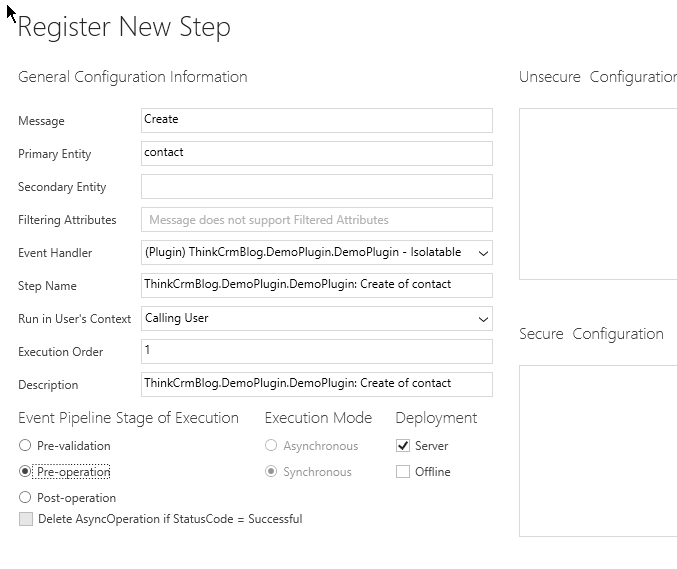Click the Primary Entity field with contact
Screen dimensions: 677x569
[316, 153]
